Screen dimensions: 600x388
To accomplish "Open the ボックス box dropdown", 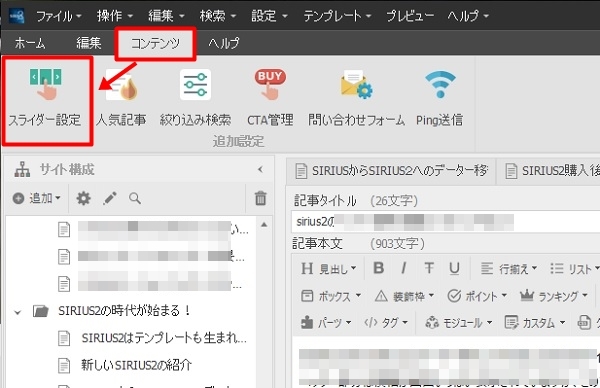I will coord(331,296).
